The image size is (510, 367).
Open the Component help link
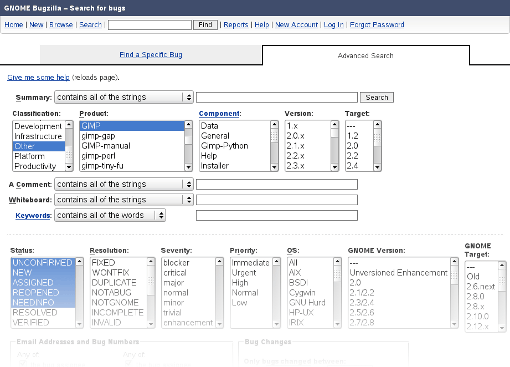(x=219, y=114)
